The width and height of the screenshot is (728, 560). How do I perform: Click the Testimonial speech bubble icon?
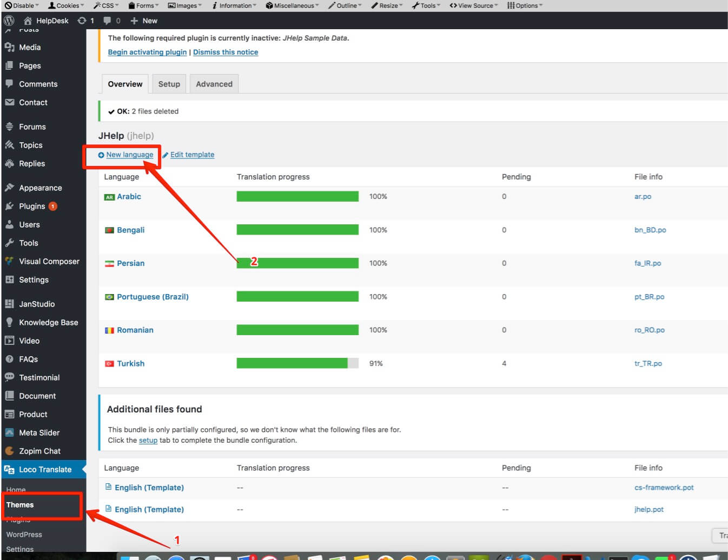[x=9, y=377]
